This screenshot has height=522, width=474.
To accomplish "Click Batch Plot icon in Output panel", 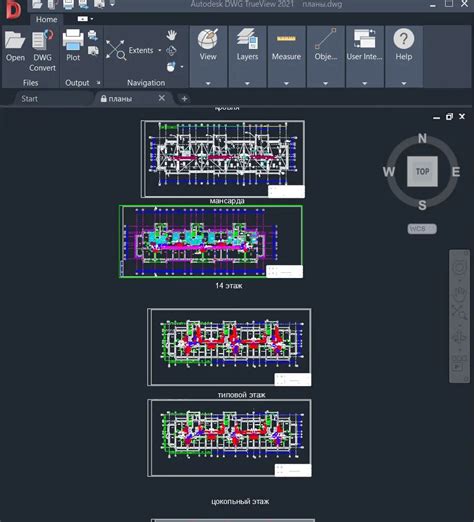I will pos(93,35).
